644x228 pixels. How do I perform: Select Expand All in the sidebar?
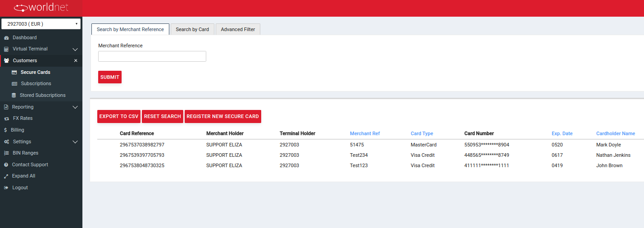click(23, 176)
